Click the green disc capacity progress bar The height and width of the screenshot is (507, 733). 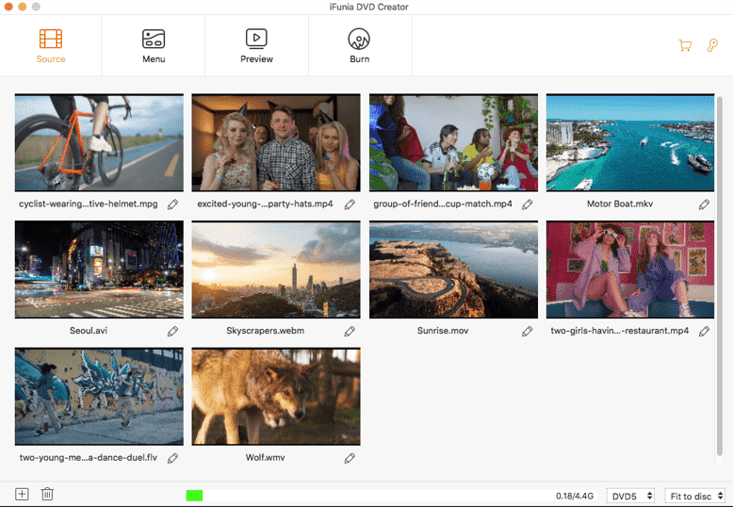(194, 495)
